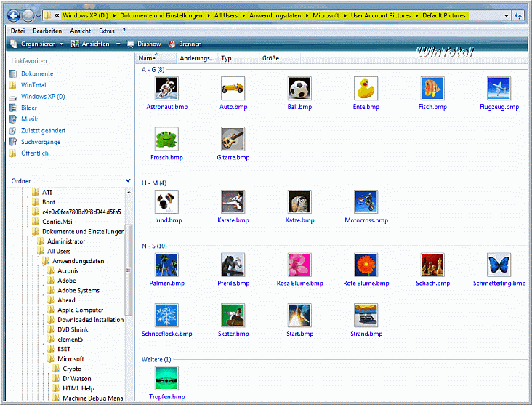Select the Ente.bmp rubber duck icon

click(366, 88)
